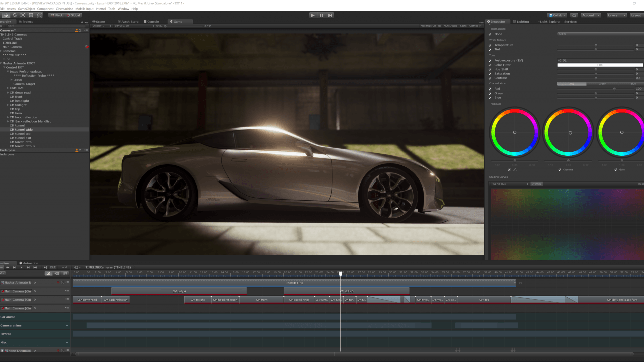Screen dimensions: 644x362
Task: Switch to the Asset Store tab
Action: tap(129, 22)
